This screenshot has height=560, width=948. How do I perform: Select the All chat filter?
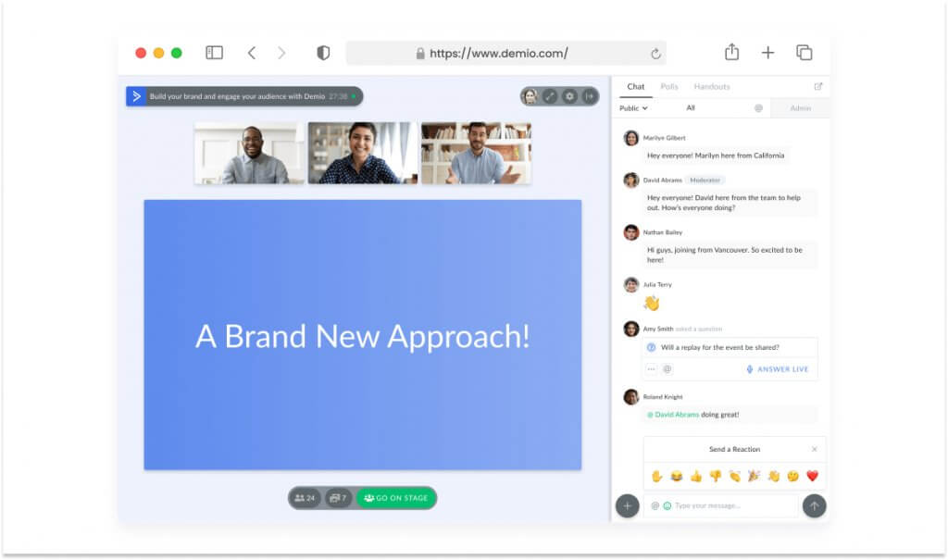(691, 107)
